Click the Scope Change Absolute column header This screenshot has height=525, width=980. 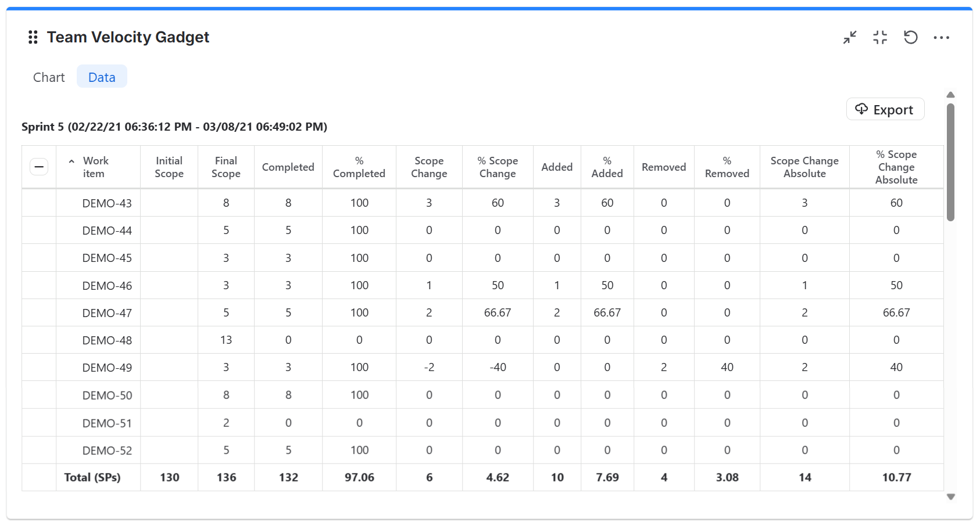pyautogui.click(x=804, y=167)
